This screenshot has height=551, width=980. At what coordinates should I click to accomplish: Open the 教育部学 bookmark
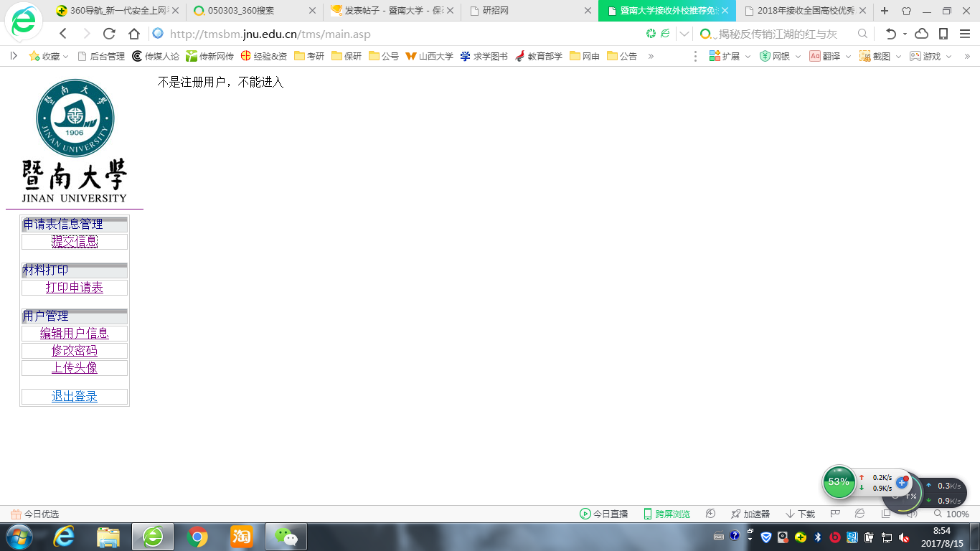(x=539, y=56)
